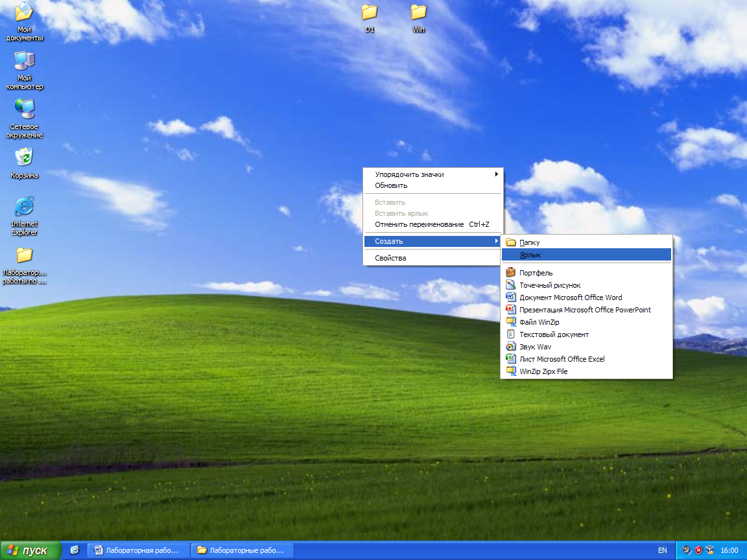Select the Мой компьютер desktop icon
747x560 pixels.
click(24, 70)
